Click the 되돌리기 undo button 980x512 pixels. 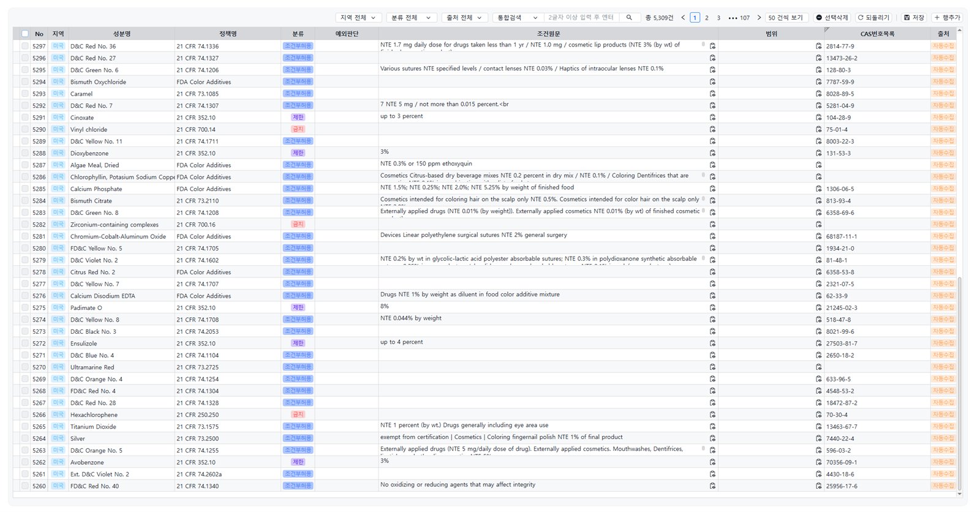(873, 18)
